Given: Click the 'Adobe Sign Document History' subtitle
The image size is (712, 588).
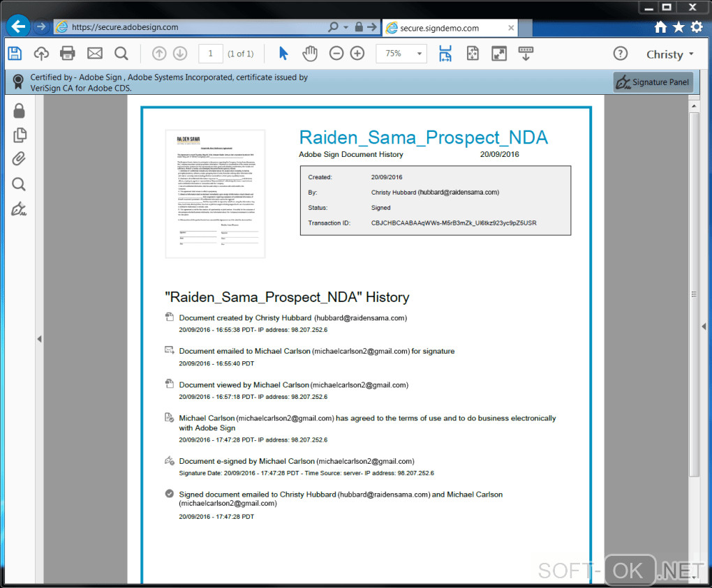Looking at the screenshot, I should 351,154.
